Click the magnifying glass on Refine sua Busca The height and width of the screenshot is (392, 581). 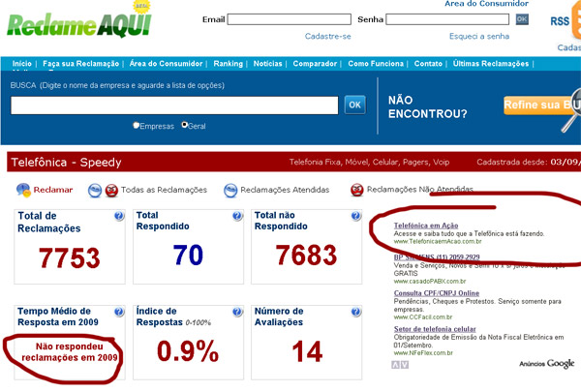(x=573, y=110)
